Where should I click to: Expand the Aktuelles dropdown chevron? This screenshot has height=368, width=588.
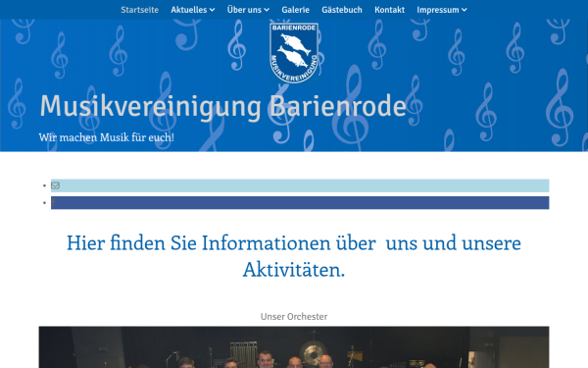213,10
